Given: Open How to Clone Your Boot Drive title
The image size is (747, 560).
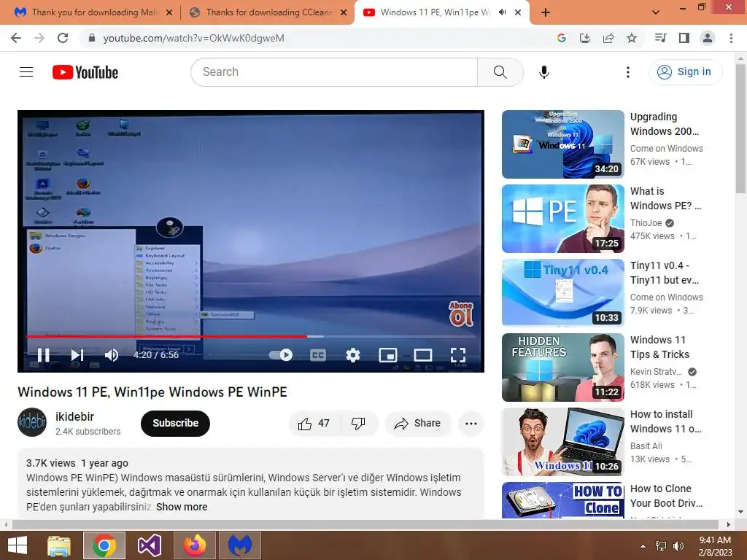Looking at the screenshot, I should 666,496.
